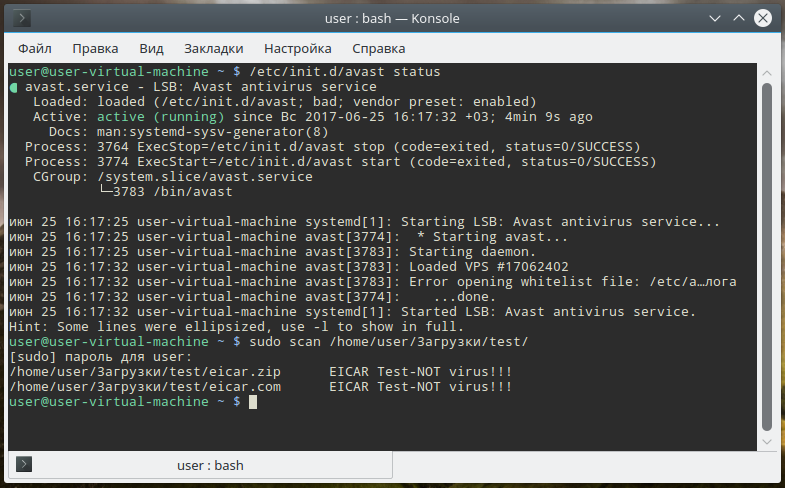Click the terminal cursor at the last prompt
The image size is (785, 488).
coord(253,402)
